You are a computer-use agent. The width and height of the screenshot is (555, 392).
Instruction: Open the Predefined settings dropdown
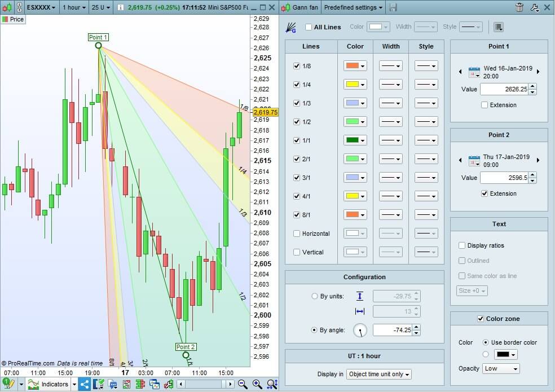click(x=354, y=8)
